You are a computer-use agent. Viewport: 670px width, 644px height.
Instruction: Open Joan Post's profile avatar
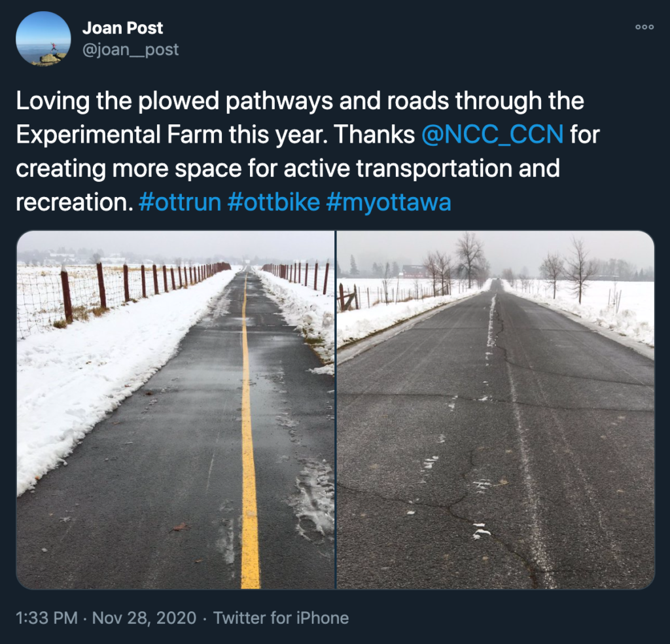click(x=43, y=39)
